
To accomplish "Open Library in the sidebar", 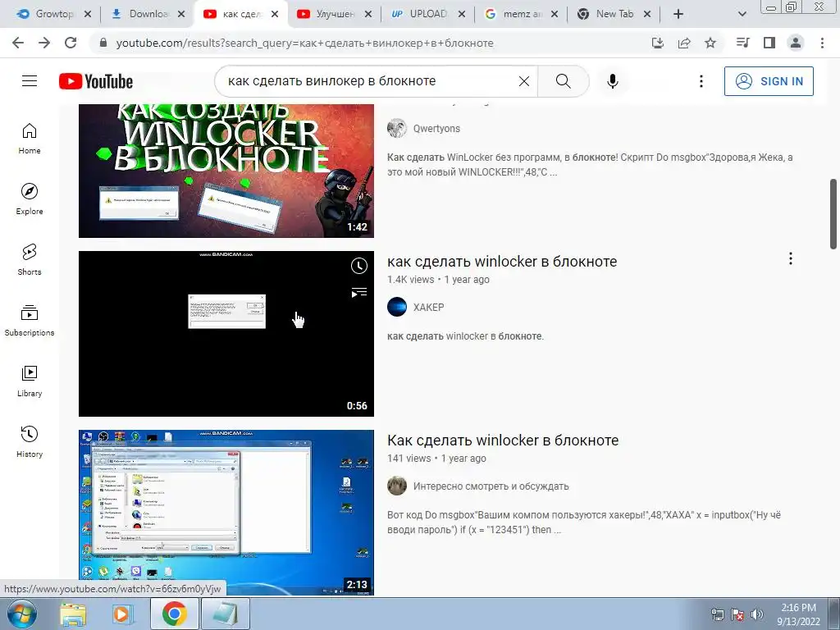I will coord(30,381).
